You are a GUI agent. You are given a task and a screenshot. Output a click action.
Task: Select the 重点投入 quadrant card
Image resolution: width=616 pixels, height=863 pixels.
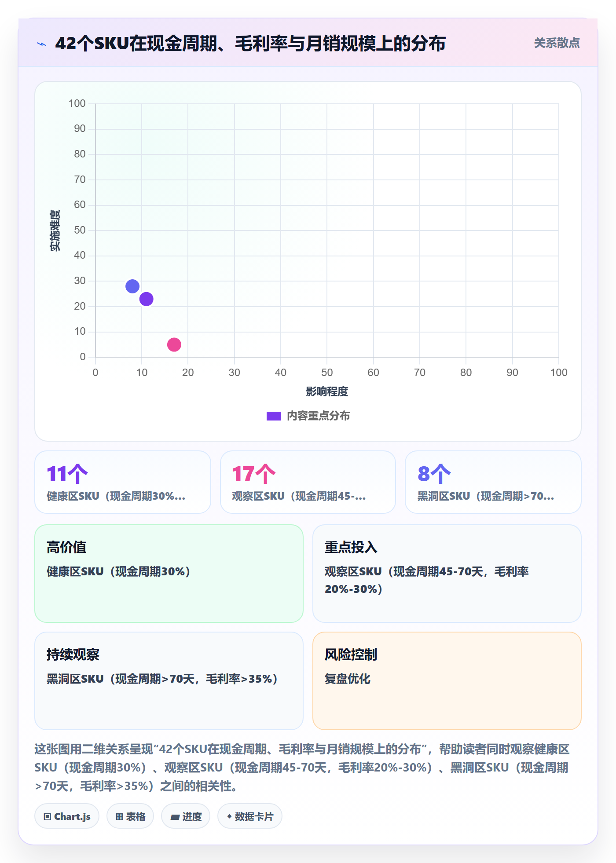click(447, 574)
